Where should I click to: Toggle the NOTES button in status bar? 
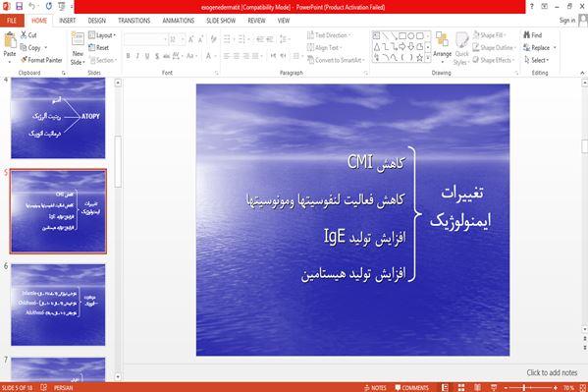[x=375, y=387]
